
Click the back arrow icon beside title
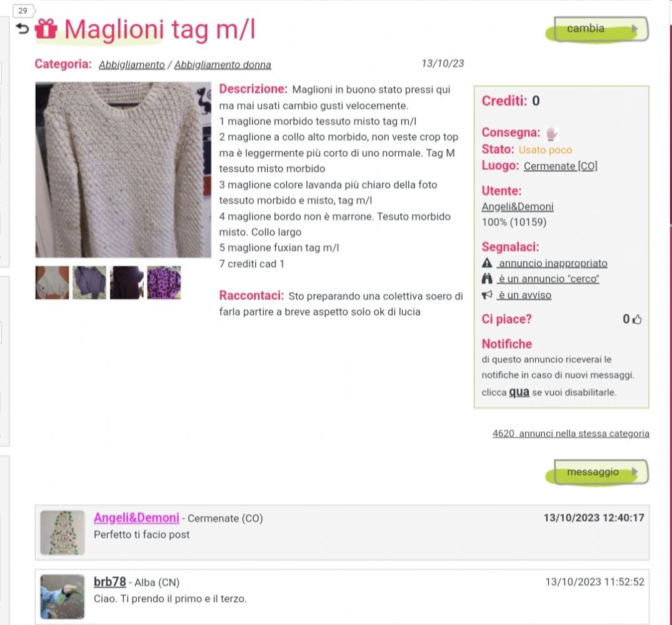(23, 29)
